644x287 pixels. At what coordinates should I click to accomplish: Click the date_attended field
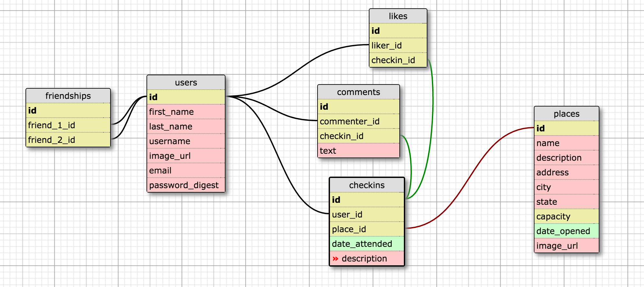click(x=367, y=244)
